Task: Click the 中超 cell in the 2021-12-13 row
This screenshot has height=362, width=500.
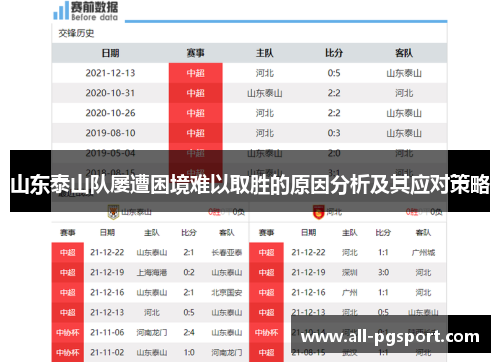Action: [196, 73]
